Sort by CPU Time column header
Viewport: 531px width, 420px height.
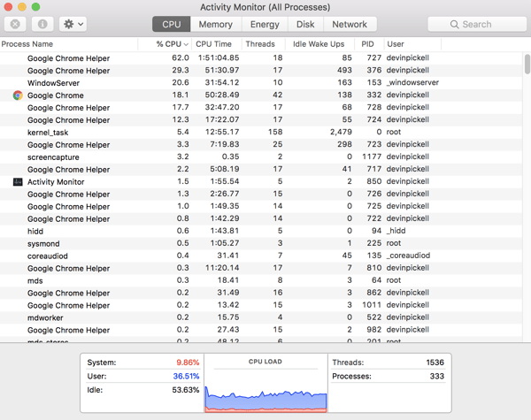217,44
